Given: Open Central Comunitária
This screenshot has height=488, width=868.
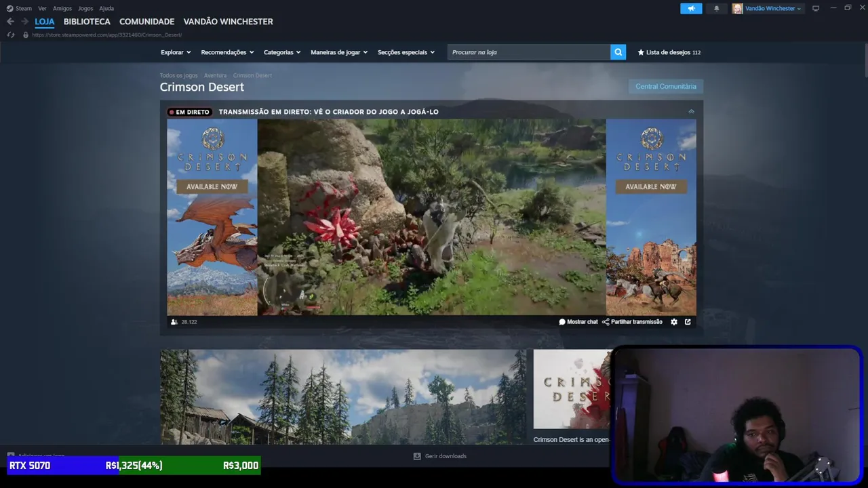Looking at the screenshot, I should (x=666, y=87).
